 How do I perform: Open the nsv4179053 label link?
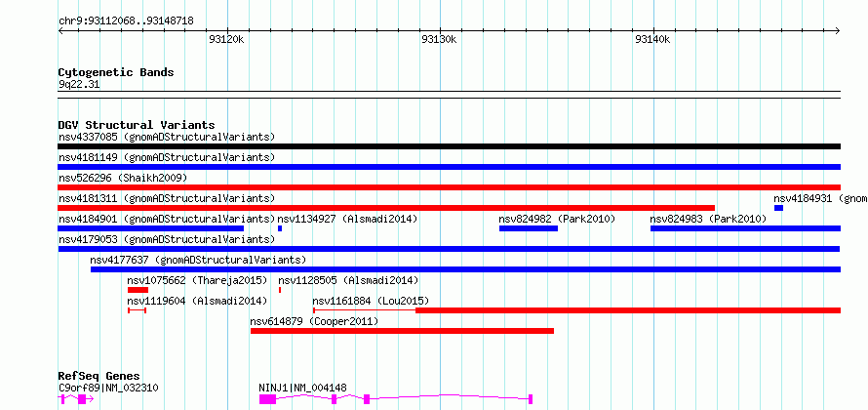167,239
